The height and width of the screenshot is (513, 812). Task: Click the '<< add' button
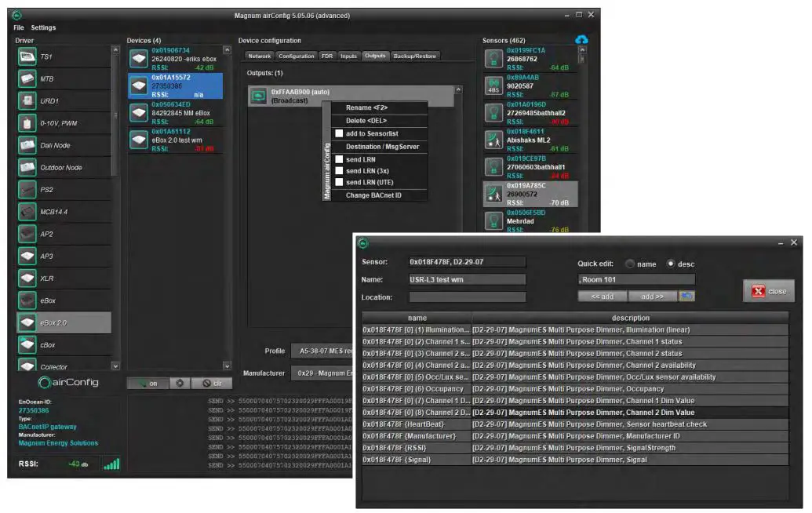click(x=603, y=297)
